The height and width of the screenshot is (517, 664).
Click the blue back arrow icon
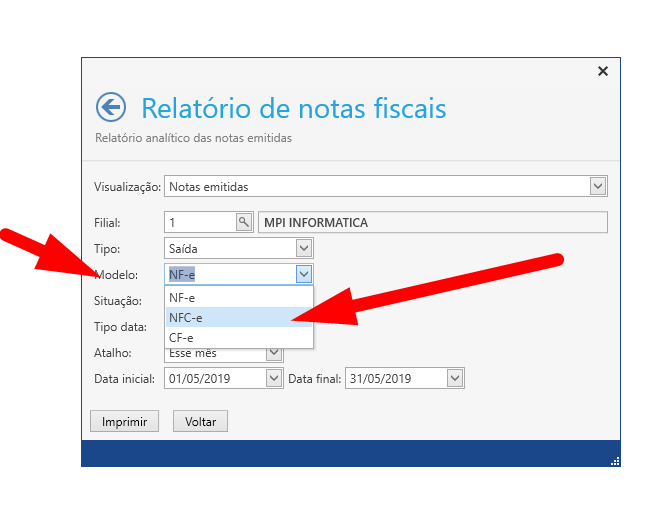click(110, 107)
